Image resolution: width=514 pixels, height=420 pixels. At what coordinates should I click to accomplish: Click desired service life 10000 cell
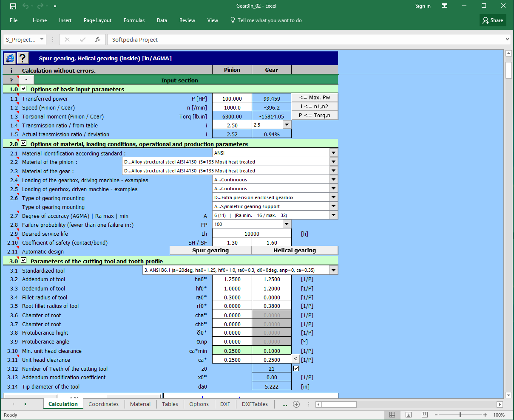pos(252,234)
